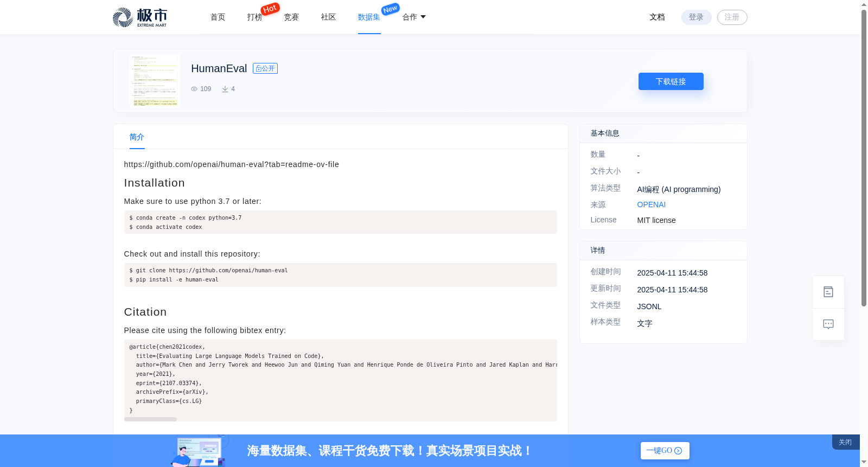Click the '@article{chen2021codex,' line
The height and width of the screenshot is (467, 868).
(x=167, y=347)
